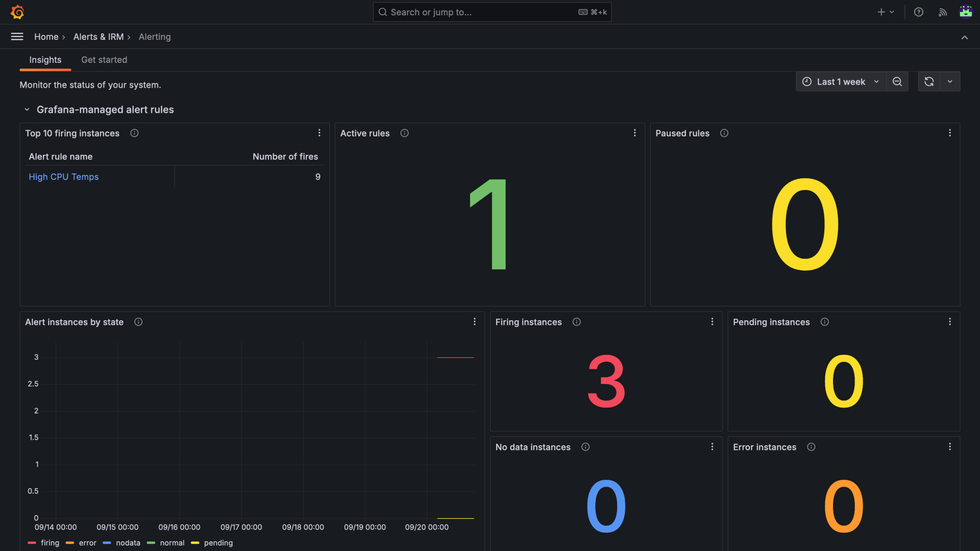Open the Grafana home logo
Screen dimensions: 980x551
pos(17,12)
